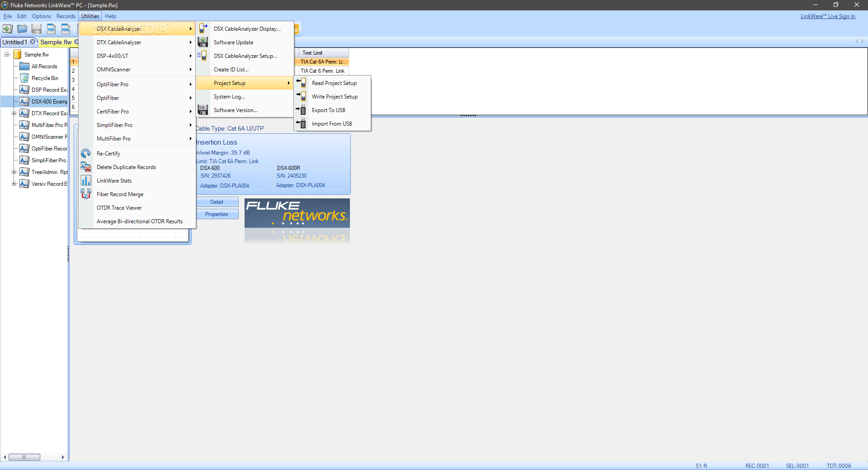Image resolution: width=868 pixels, height=470 pixels.
Task: Close the Untitled1 tab
Action: [x=33, y=42]
